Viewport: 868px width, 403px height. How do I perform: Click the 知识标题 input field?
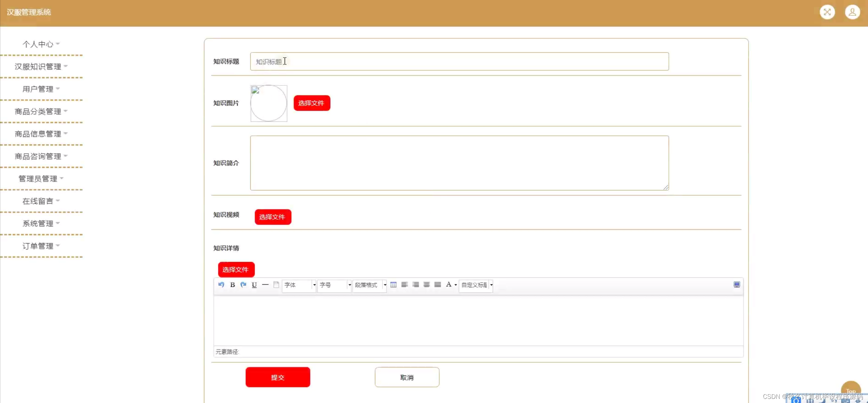pyautogui.click(x=459, y=62)
